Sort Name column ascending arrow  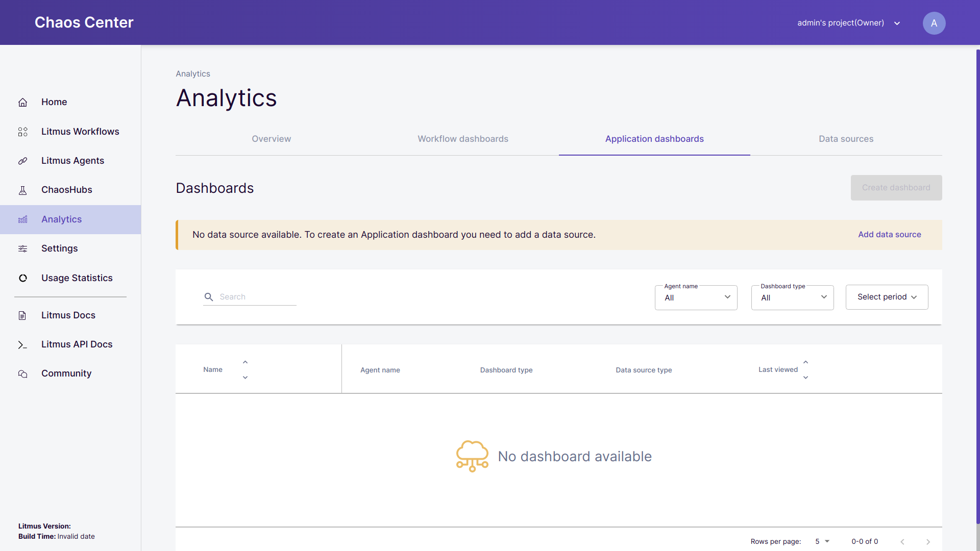click(245, 362)
